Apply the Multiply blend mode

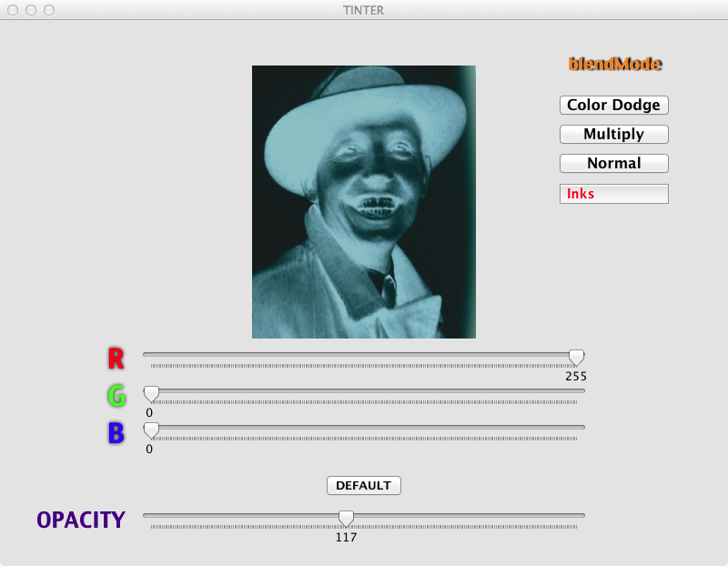pyautogui.click(x=613, y=135)
